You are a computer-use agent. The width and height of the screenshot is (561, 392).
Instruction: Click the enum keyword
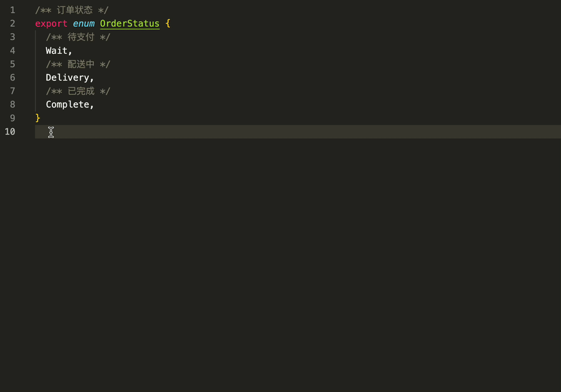[84, 24]
